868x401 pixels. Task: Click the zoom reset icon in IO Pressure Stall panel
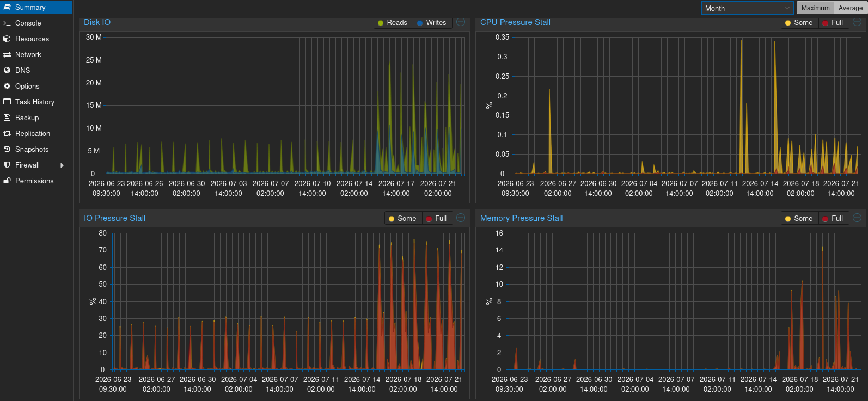click(461, 218)
